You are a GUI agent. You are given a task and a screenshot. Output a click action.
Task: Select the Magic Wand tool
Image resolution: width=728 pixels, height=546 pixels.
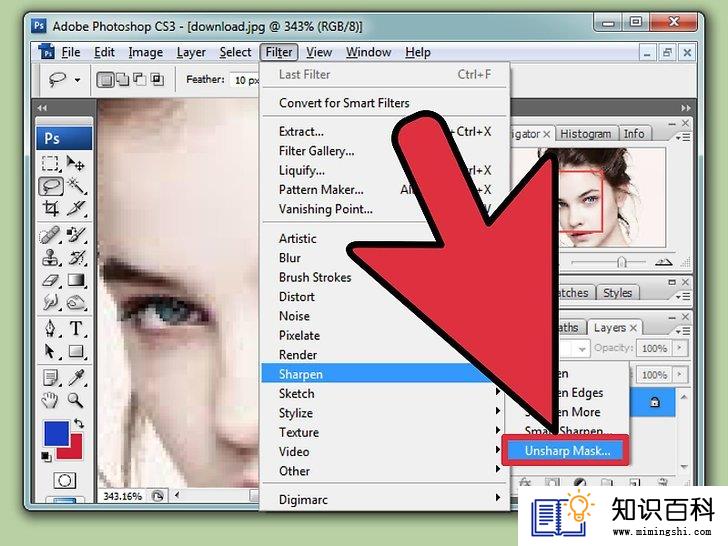coord(76,186)
